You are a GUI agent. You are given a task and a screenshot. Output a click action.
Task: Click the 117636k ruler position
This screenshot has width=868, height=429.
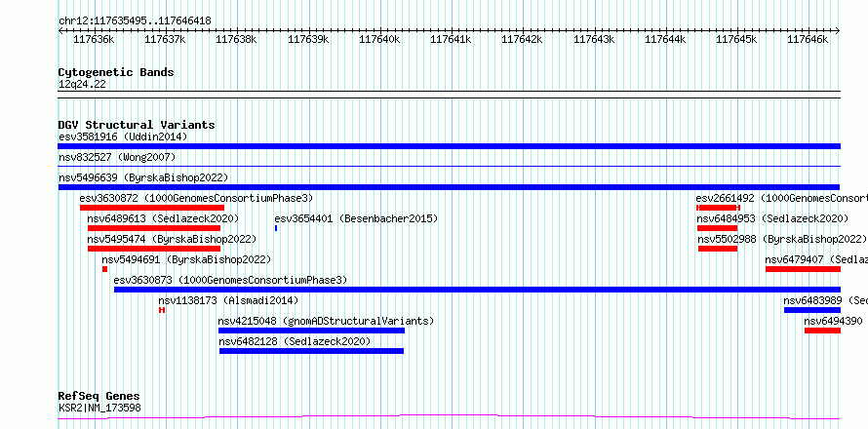(94, 39)
